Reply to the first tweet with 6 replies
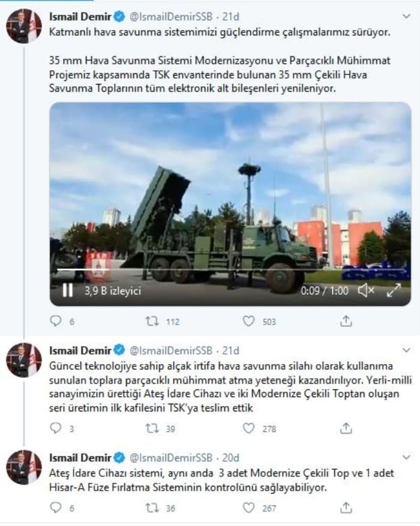This screenshot has height=526, width=420. pos(56,321)
